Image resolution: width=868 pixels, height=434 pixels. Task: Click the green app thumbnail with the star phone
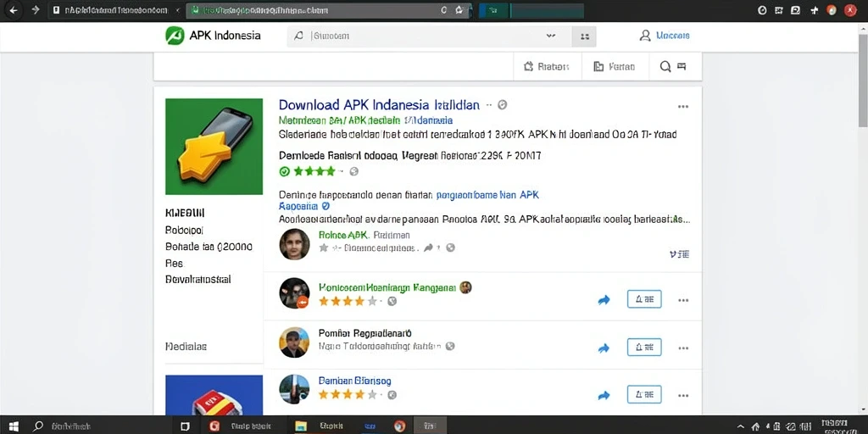tap(214, 147)
